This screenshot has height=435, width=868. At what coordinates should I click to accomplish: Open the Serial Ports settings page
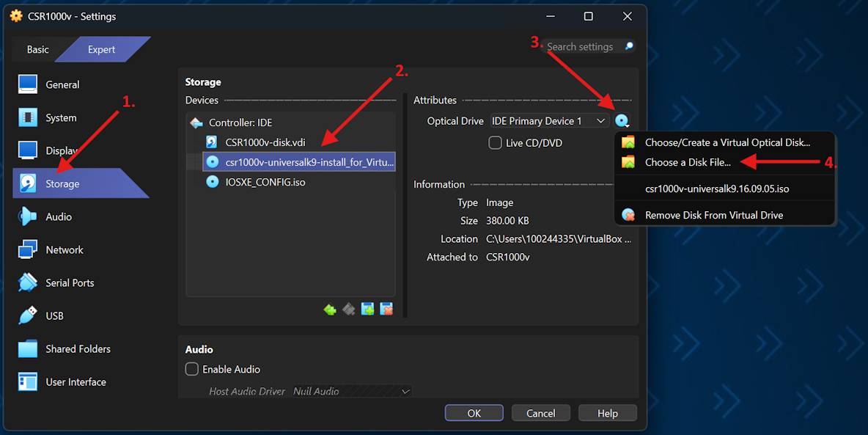[70, 282]
